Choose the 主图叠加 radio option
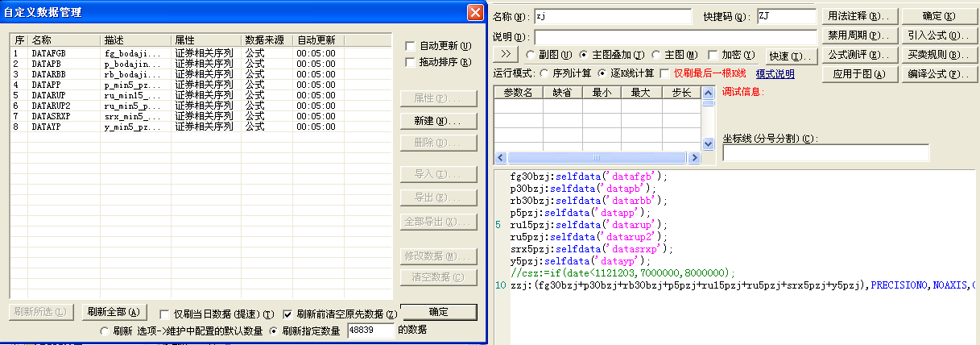 (x=584, y=55)
